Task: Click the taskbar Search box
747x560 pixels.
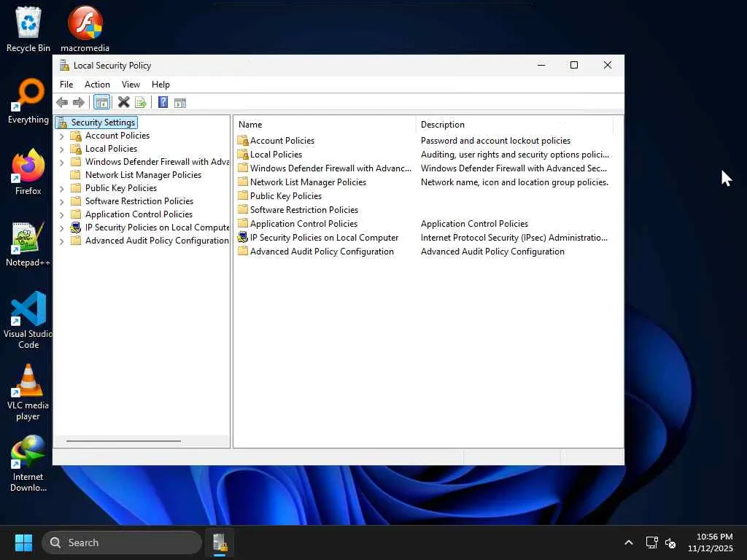Action: click(122, 542)
